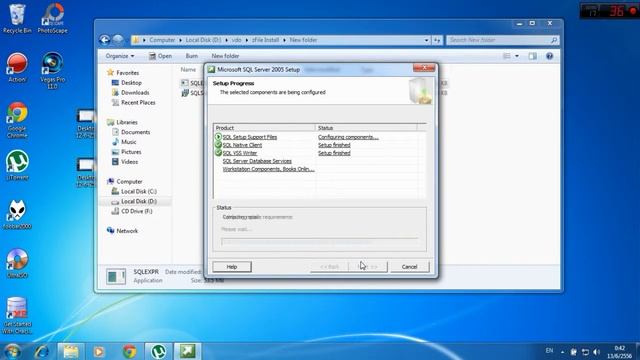Image resolution: width=640 pixels, height=360 pixels.
Task: Open the uTorrent desktop shortcut
Action: tap(17, 165)
